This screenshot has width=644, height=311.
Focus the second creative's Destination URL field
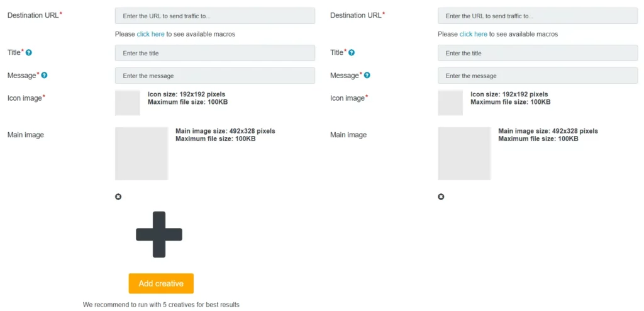pos(537,16)
